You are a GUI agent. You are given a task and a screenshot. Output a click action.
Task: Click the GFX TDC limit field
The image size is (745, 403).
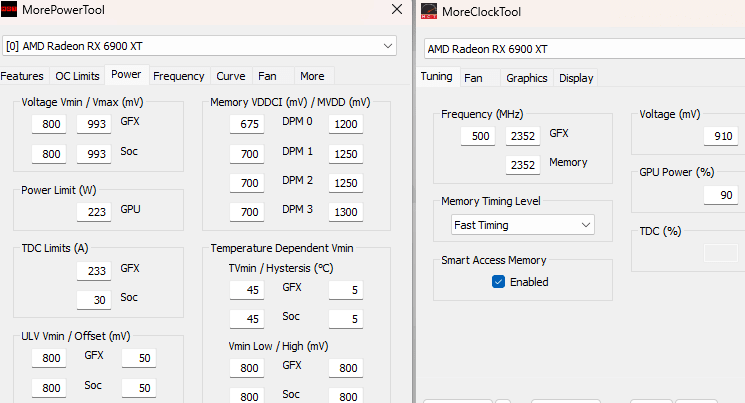tap(94, 271)
